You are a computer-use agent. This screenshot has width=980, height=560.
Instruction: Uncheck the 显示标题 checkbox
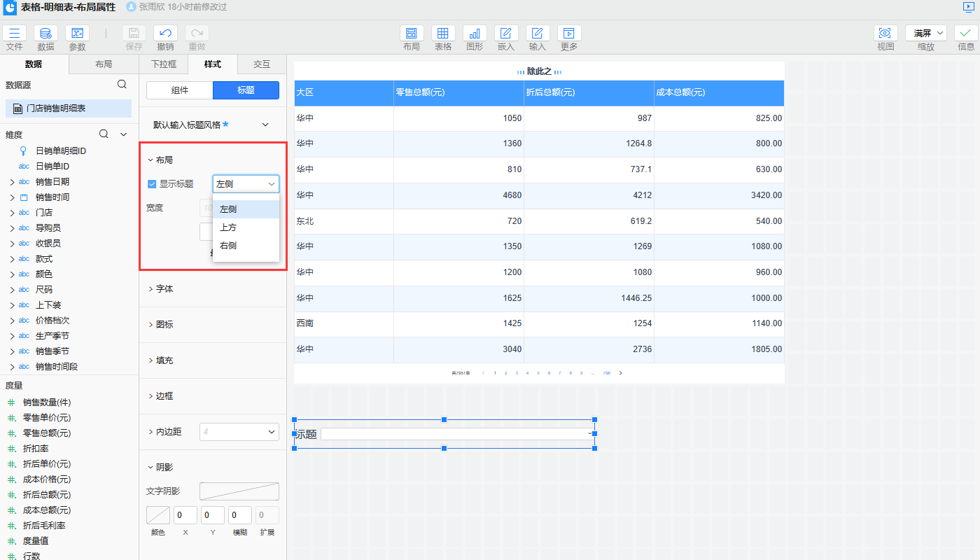[152, 184]
